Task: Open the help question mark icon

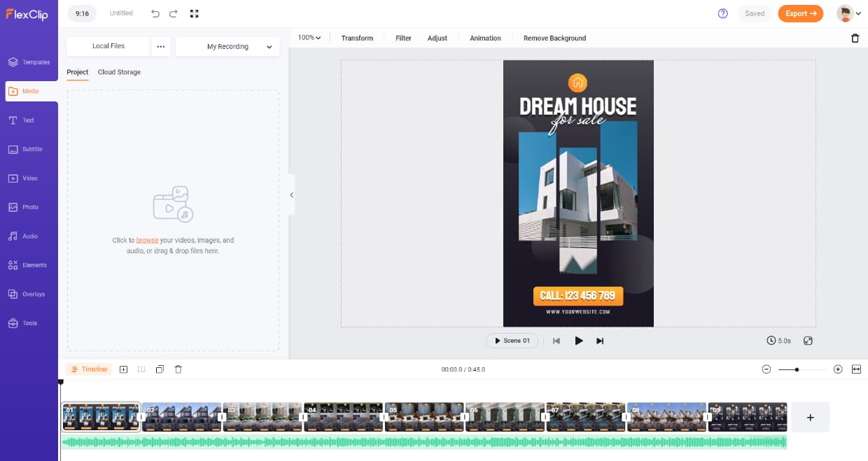Action: coord(723,13)
